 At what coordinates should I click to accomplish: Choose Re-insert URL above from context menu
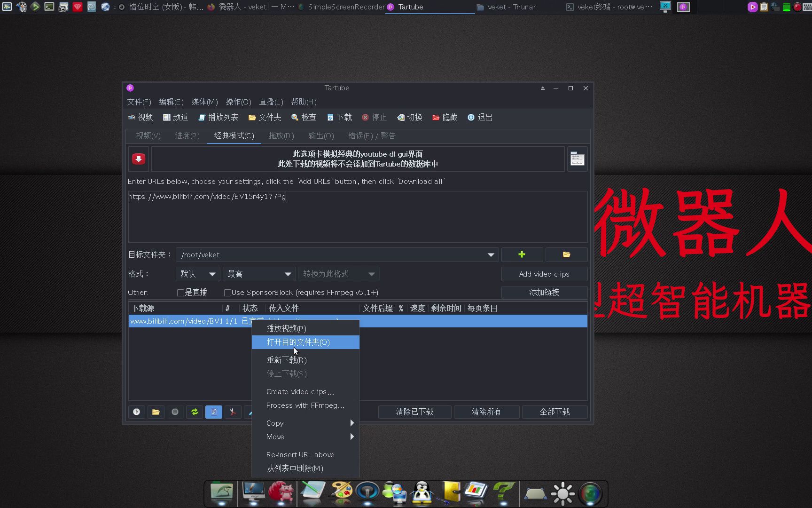[305, 454]
